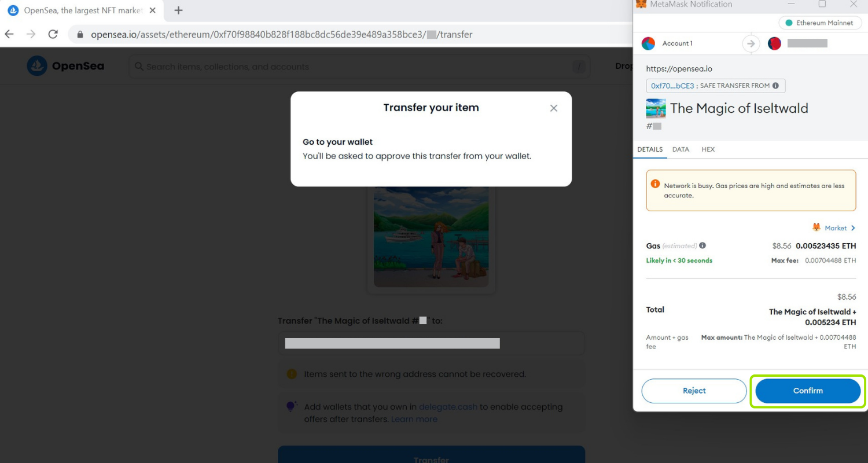Reload the OpenSea page

pos(53,34)
